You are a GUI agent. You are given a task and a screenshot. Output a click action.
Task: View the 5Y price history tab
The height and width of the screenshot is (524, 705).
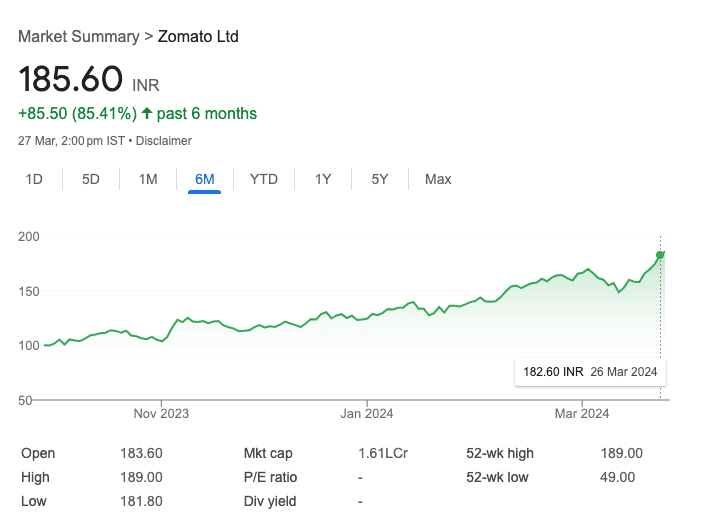(380, 179)
